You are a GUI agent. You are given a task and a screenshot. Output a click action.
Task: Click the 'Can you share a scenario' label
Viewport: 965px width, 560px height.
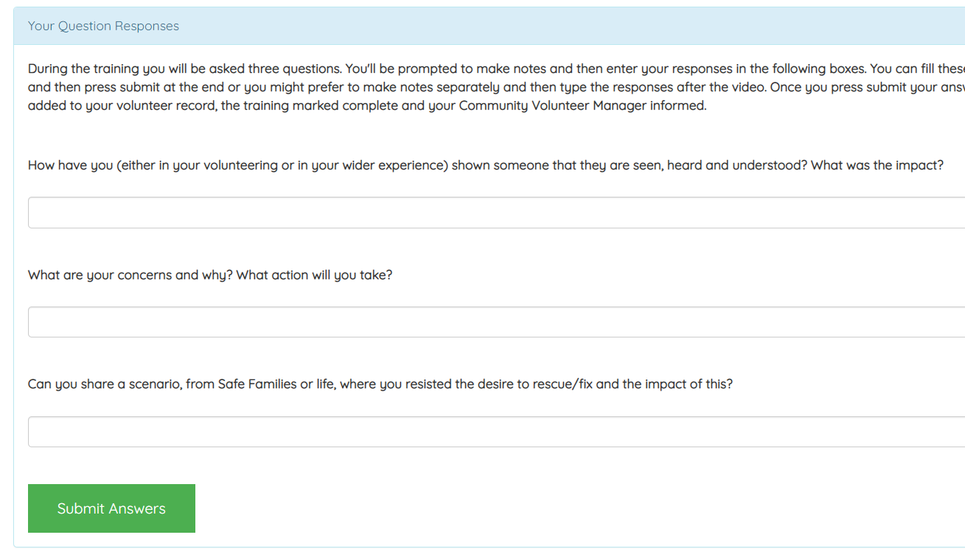[x=105, y=384]
